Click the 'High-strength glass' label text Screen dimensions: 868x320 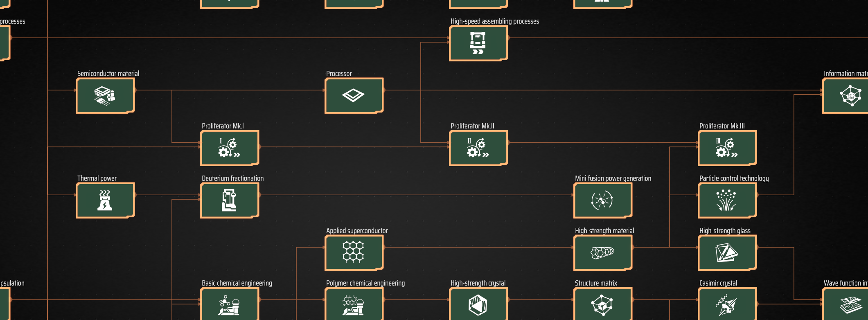click(725, 231)
